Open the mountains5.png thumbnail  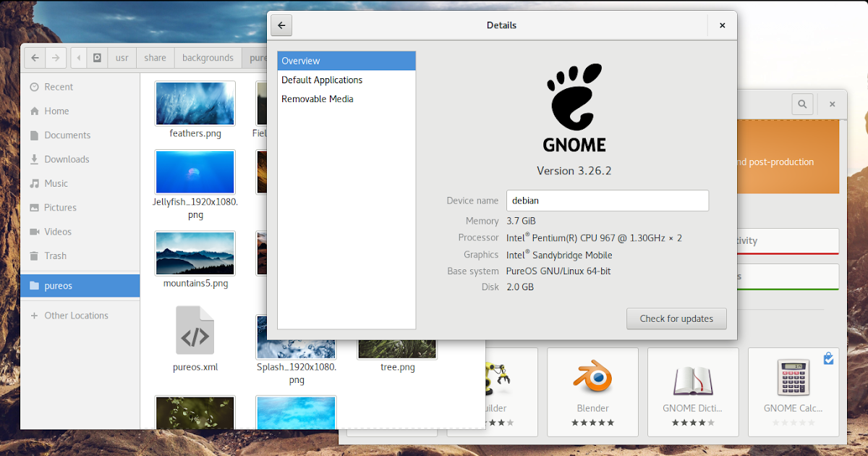[x=195, y=253]
